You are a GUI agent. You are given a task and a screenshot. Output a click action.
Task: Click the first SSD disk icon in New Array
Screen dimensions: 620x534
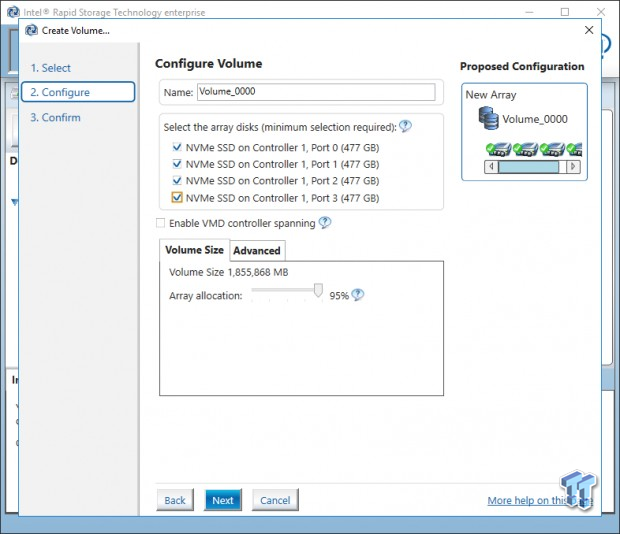pyautogui.click(x=498, y=149)
